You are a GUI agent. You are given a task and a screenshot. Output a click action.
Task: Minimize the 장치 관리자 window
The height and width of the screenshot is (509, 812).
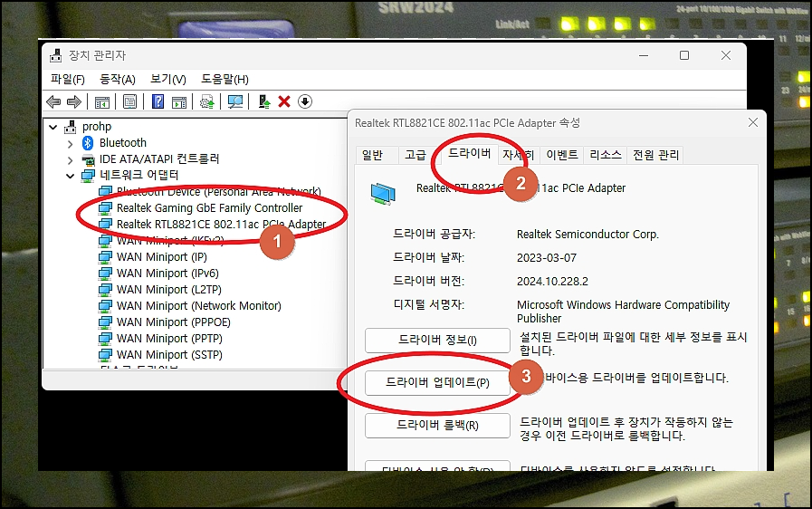[644, 55]
